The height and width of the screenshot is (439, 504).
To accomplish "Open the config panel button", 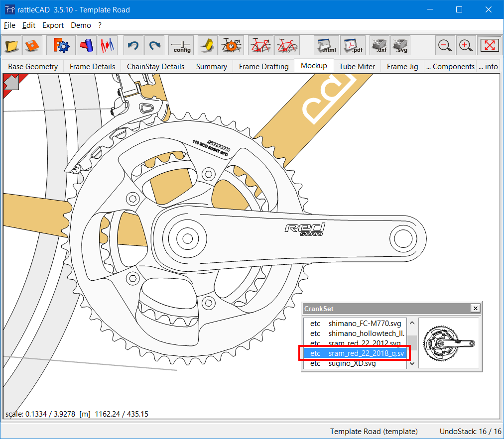I will (181, 45).
